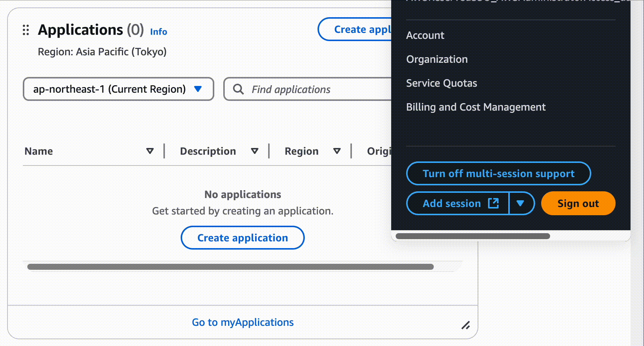644x346 pixels.
Task: Click the centered Create application button
Action: coord(242,238)
